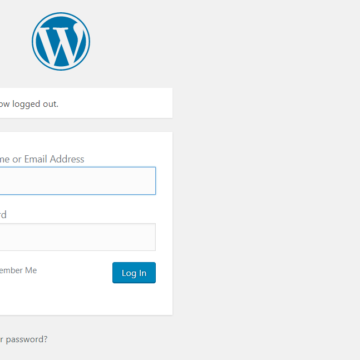Visit WordPress.org via the round blue logo
This screenshot has height=360, width=360.
pos(61,41)
